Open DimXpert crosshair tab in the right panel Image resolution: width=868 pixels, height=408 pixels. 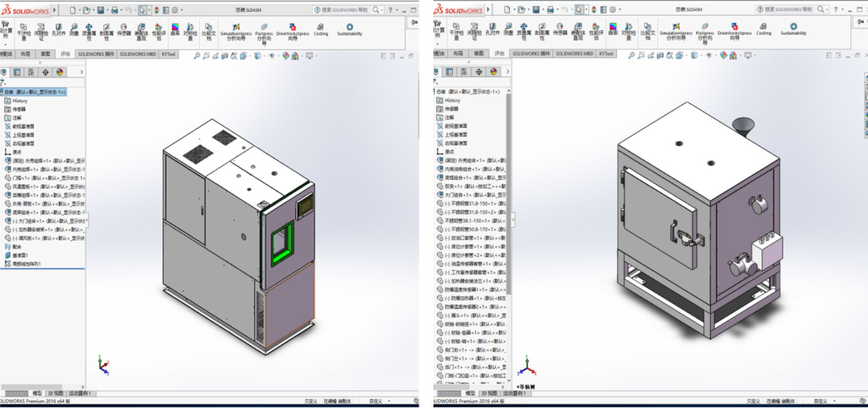479,72
